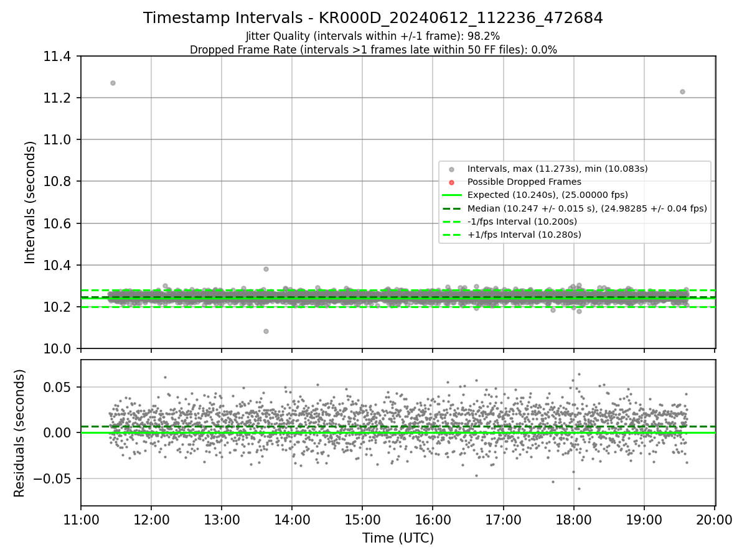Click the '11:00' x-axis tick label
Screen dimensions: 747x560
[x=81, y=520]
